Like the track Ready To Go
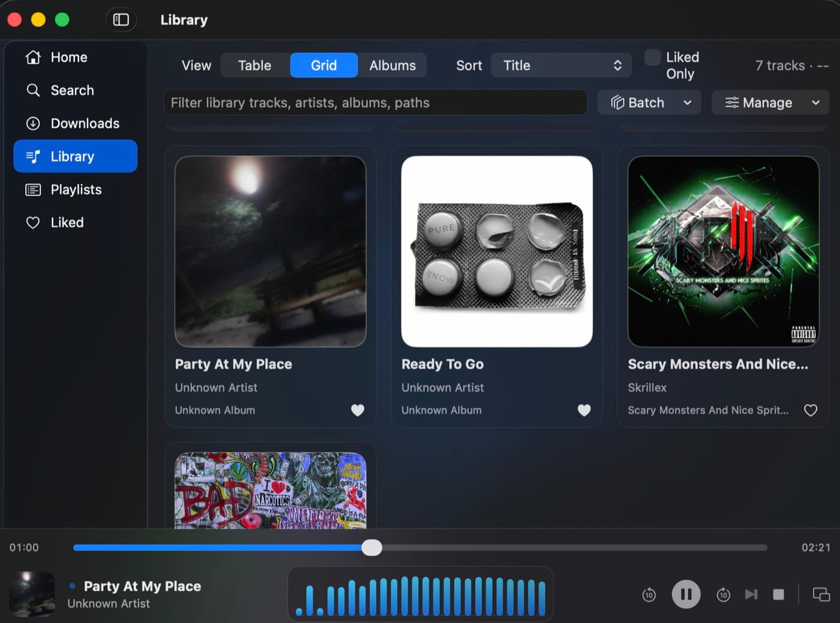Screen dimensions: 840x623 [584, 410]
